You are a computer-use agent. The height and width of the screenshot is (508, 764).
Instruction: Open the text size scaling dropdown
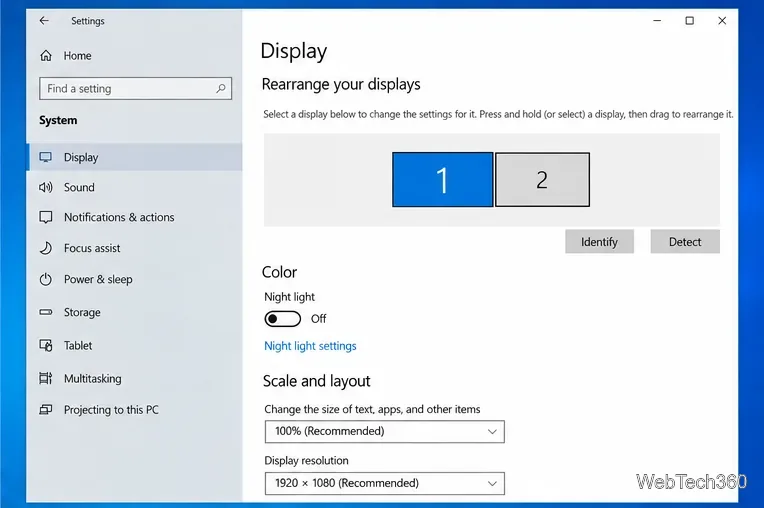(384, 432)
